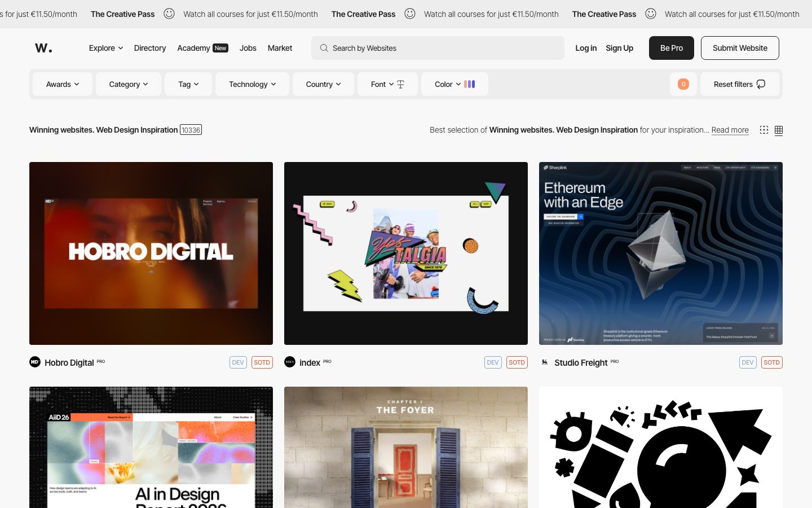This screenshot has width=812, height=508.
Task: Switch to large grid view icon
Action: pos(764,130)
